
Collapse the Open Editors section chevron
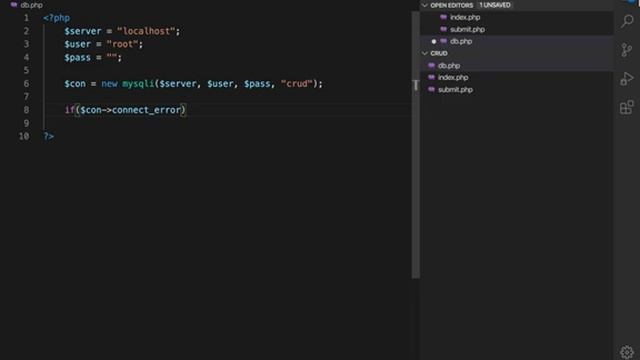(x=425, y=5)
